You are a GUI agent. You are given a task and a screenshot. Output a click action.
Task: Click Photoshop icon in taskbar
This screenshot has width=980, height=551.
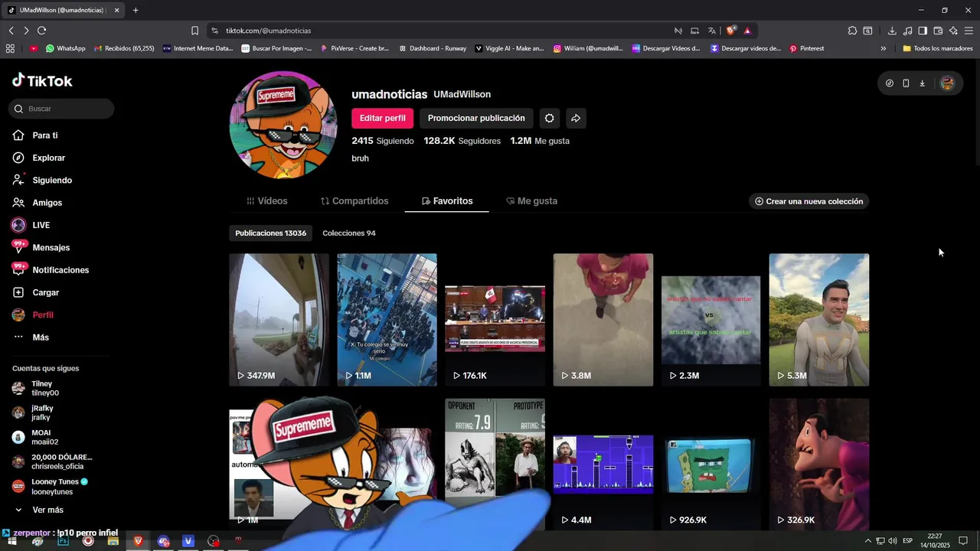tap(63, 541)
